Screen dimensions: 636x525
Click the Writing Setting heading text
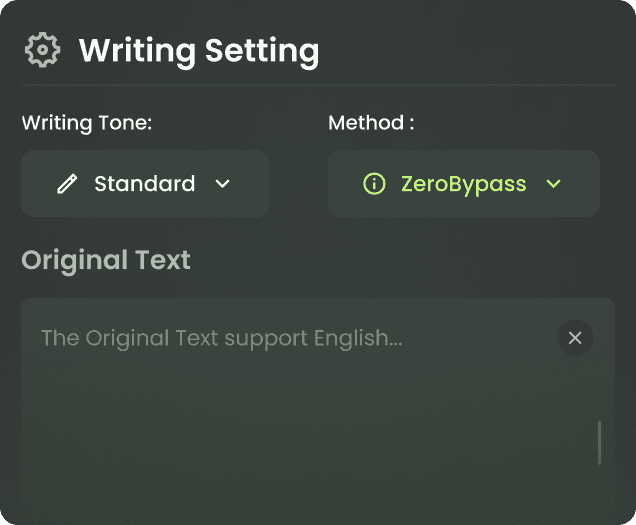199,51
